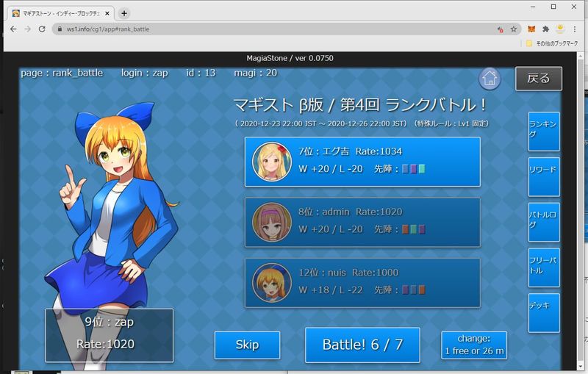Click nuis's avatar portrait

coord(271,283)
